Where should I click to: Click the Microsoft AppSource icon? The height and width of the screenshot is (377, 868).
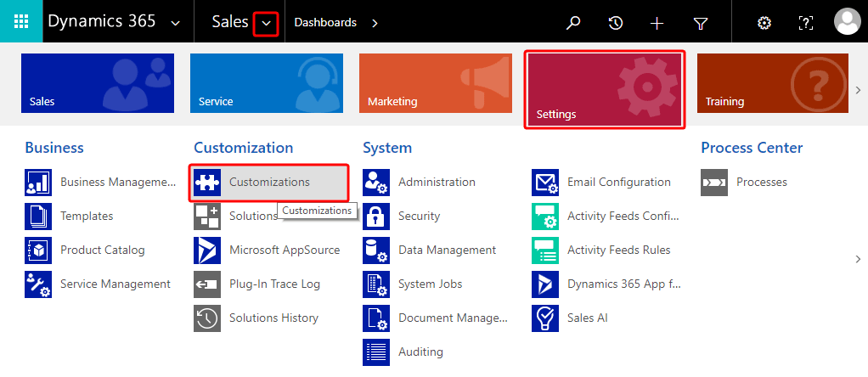207,250
